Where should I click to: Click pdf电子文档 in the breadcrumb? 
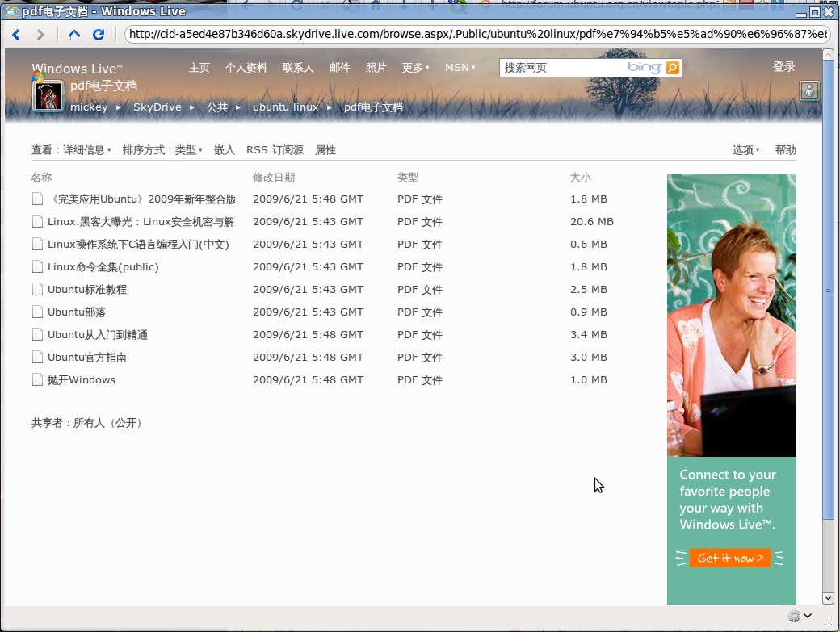(x=373, y=107)
